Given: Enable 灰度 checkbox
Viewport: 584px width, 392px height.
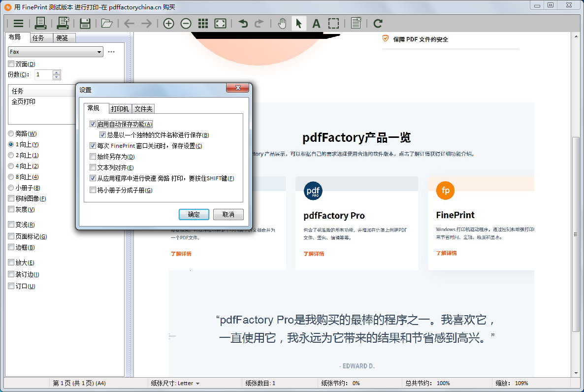Looking at the screenshot, I should 11,209.
